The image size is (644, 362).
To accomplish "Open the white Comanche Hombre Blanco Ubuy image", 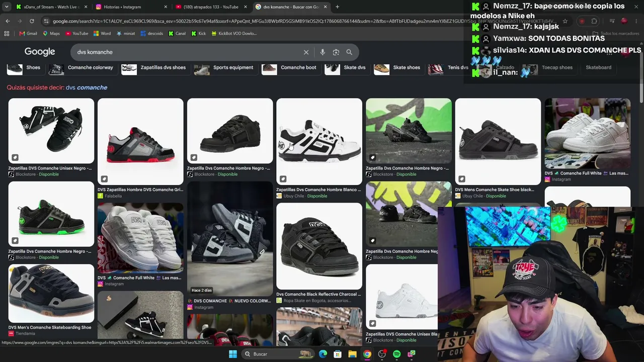I will coord(319,141).
